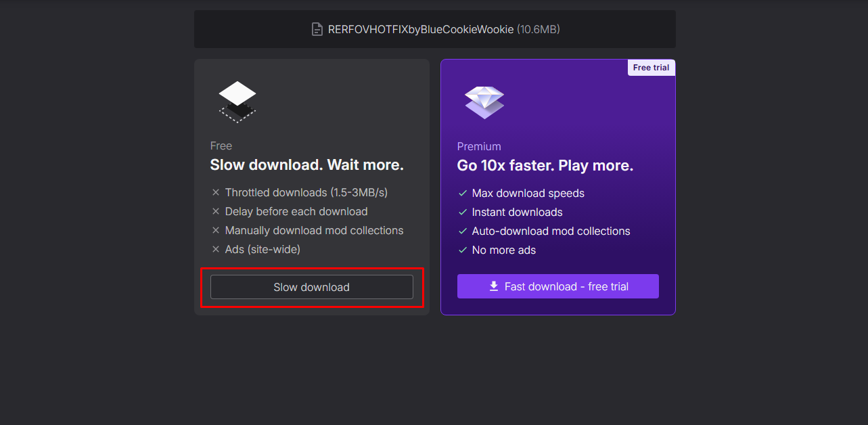Click the X icon beside Throttled downloads
Screen dimensions: 868x425
(216, 192)
